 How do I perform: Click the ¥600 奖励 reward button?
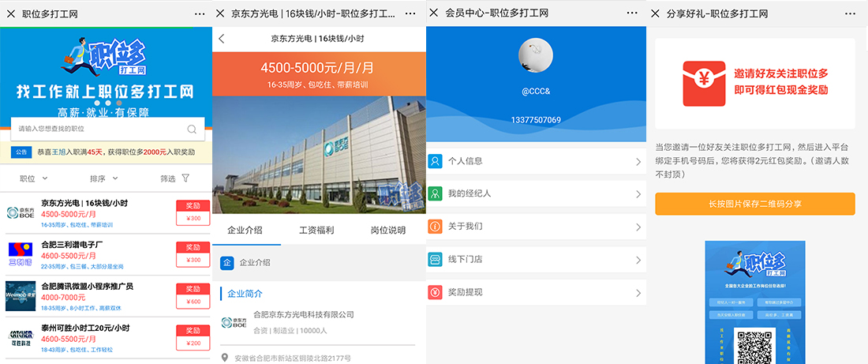193,295
